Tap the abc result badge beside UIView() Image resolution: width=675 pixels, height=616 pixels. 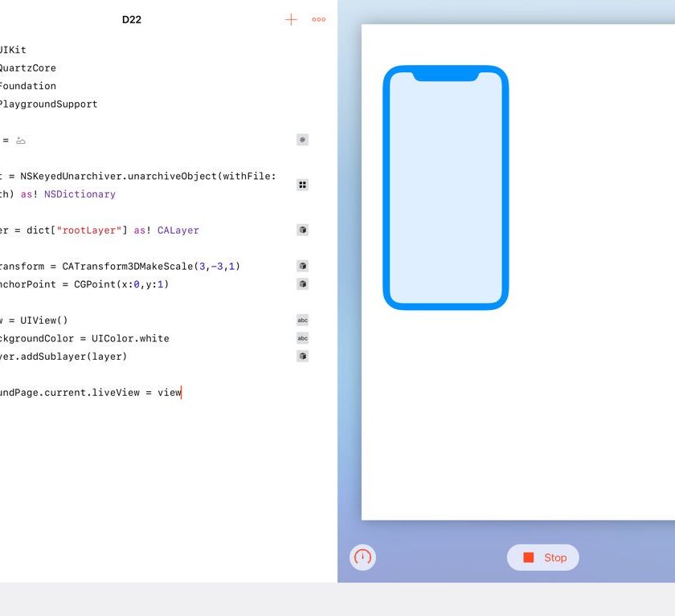tap(302, 320)
